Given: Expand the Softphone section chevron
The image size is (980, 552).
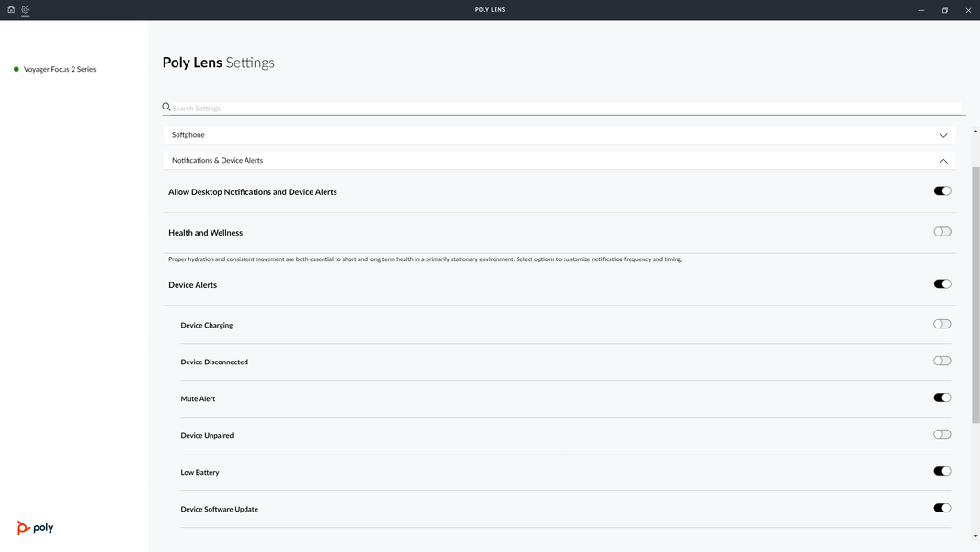Looking at the screenshot, I should click(x=943, y=135).
